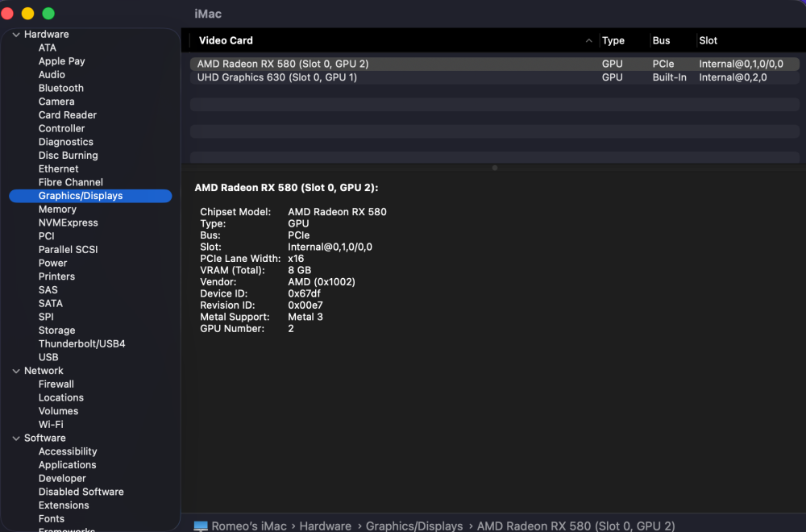Screen dimensions: 806x532
Task: Select the UHD Graphics 630 table row
Action: (495, 77)
